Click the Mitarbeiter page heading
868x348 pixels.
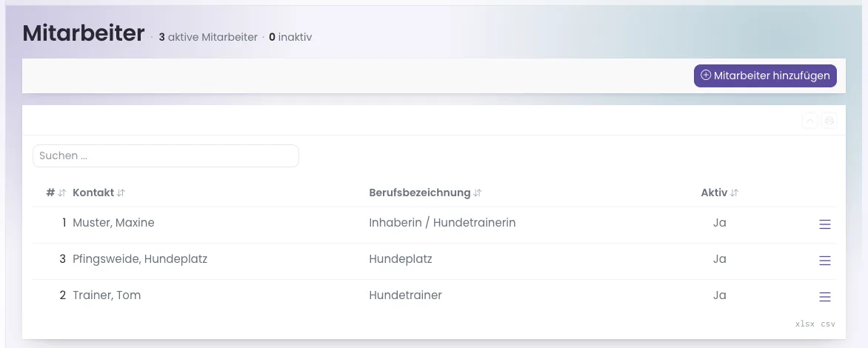(x=84, y=33)
